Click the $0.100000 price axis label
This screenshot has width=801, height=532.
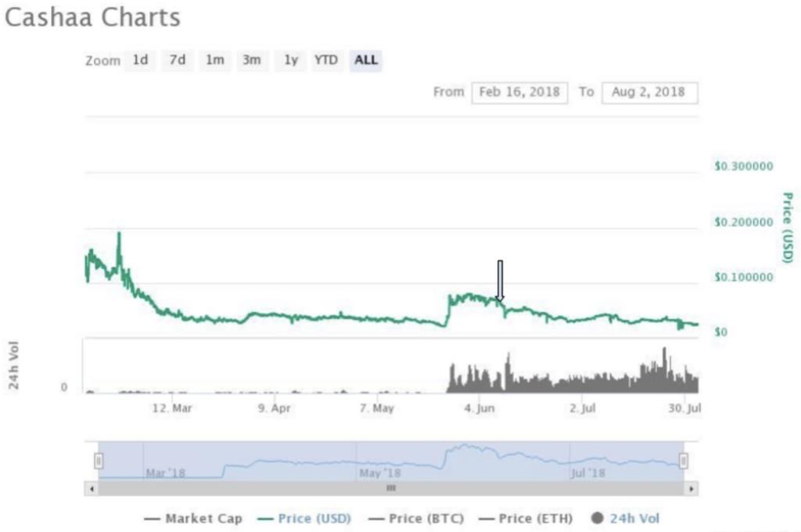click(x=744, y=277)
